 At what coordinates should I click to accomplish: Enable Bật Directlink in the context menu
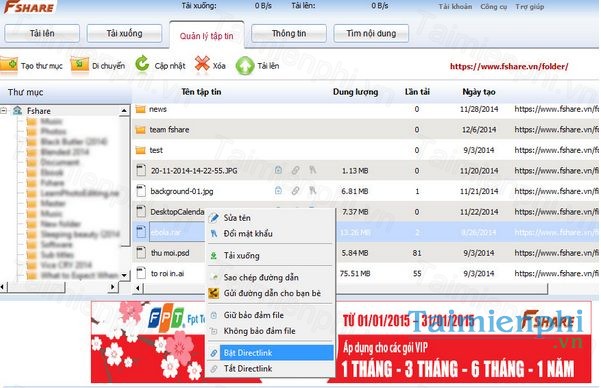(x=276, y=353)
